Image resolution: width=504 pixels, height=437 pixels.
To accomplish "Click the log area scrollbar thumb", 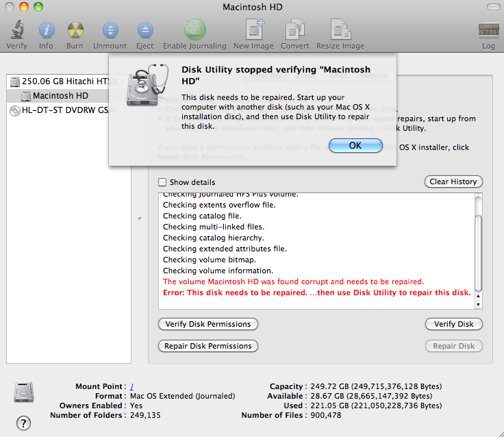I will pyautogui.click(x=478, y=253).
